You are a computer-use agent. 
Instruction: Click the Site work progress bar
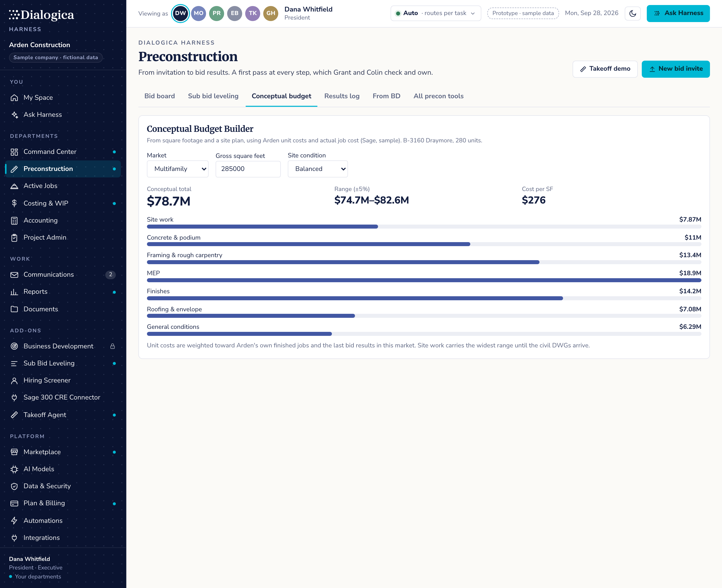(x=424, y=227)
